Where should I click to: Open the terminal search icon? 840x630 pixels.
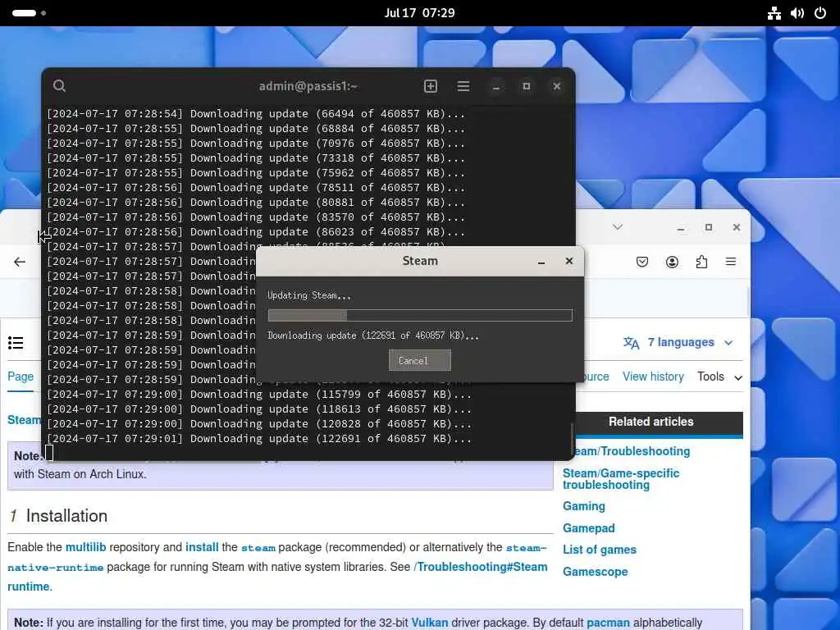[x=59, y=85]
